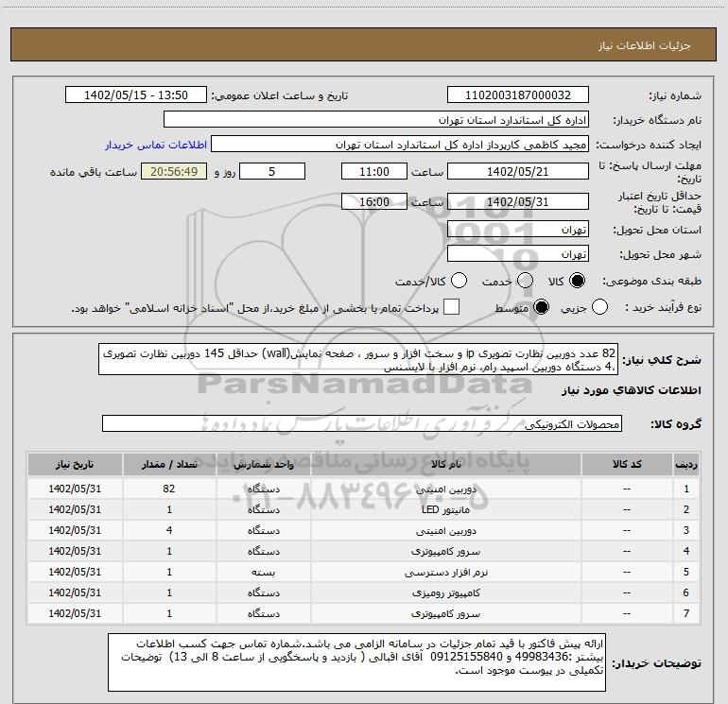Screen dimensions: 728x704
Task: Click the نام کالا column header
Action: click(445, 465)
